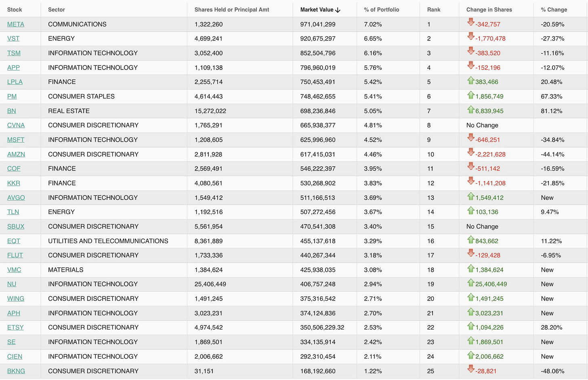The height and width of the screenshot is (380, 588).
Task: Click green up arrow in NU row
Action: 470,283
